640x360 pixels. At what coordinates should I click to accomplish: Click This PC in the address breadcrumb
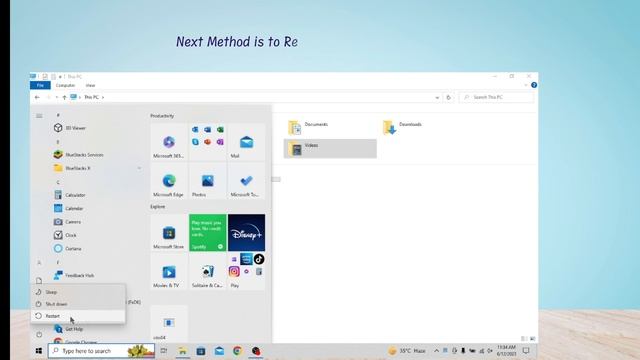pyautogui.click(x=91, y=97)
